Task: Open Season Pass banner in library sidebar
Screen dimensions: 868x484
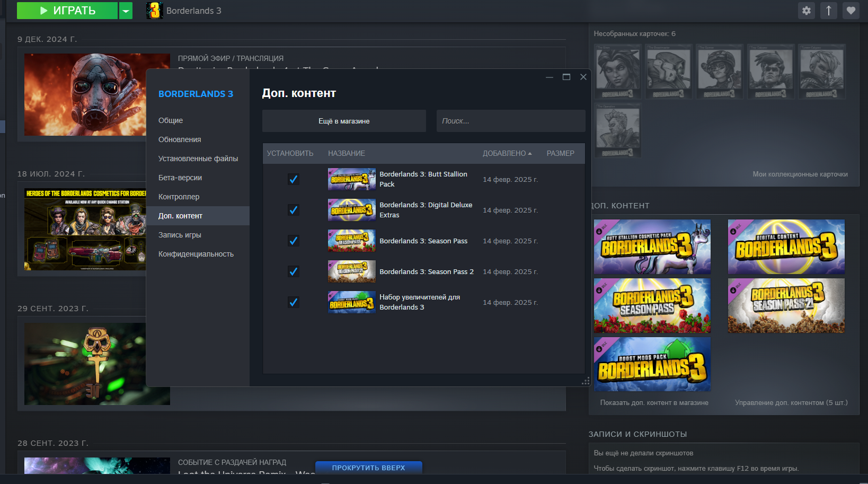Action: 652,306
